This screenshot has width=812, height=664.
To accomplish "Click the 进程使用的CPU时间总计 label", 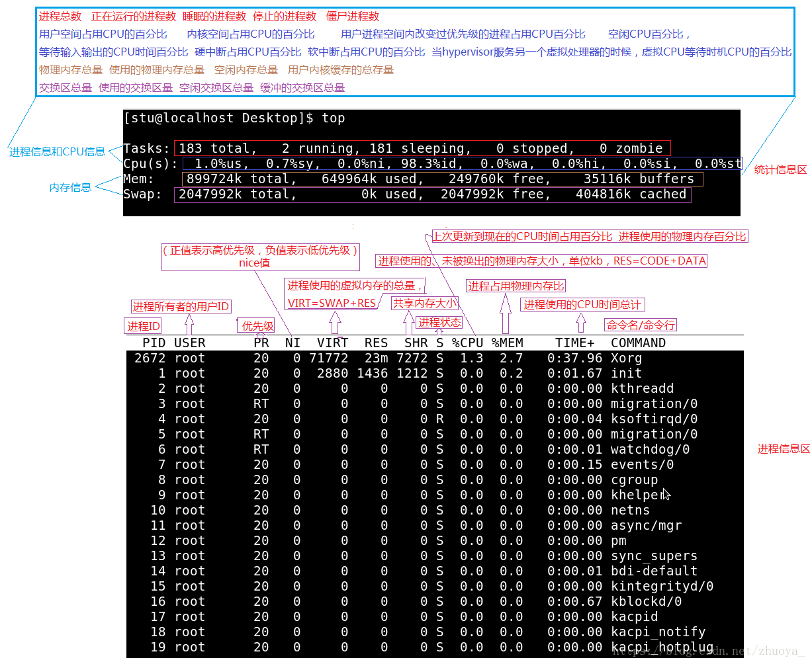I will tap(582, 304).
